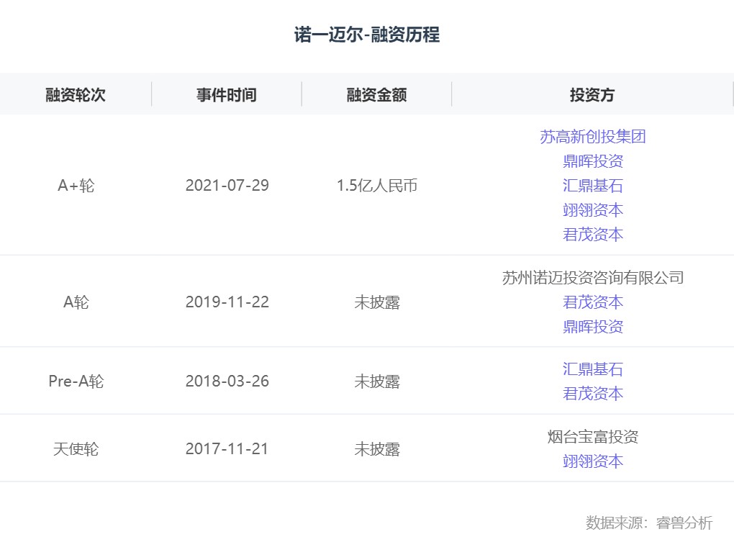Click 烟台宝富投资 investor text
The height and width of the screenshot is (560, 734).
pyautogui.click(x=593, y=437)
